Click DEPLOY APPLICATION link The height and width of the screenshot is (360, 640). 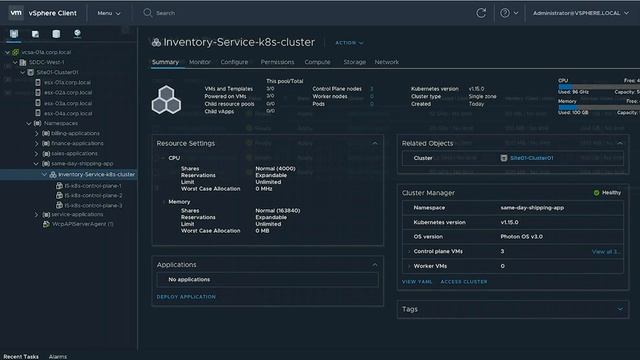186,297
